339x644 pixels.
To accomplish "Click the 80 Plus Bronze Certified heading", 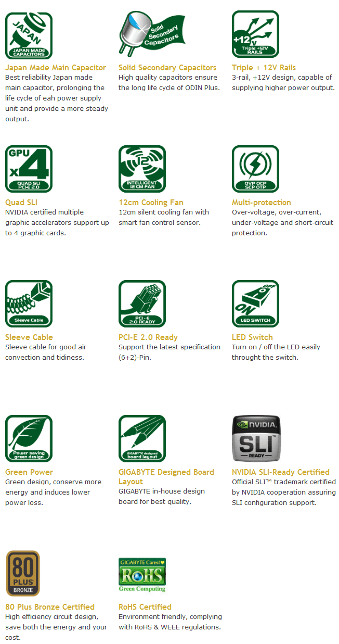I will coord(50,607).
